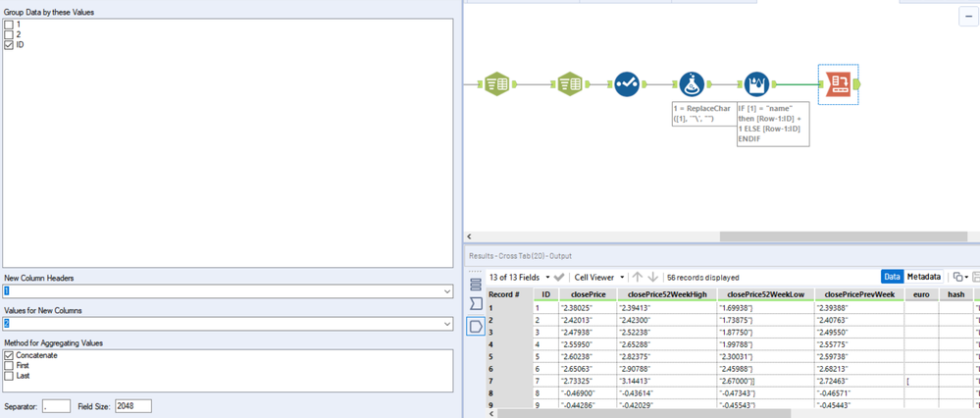
Task: Click the Field Size input field
Action: 133,406
